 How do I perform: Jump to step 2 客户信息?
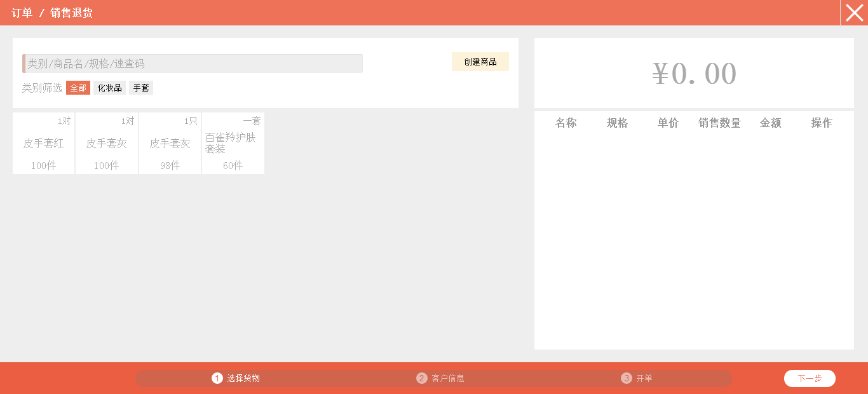(440, 378)
